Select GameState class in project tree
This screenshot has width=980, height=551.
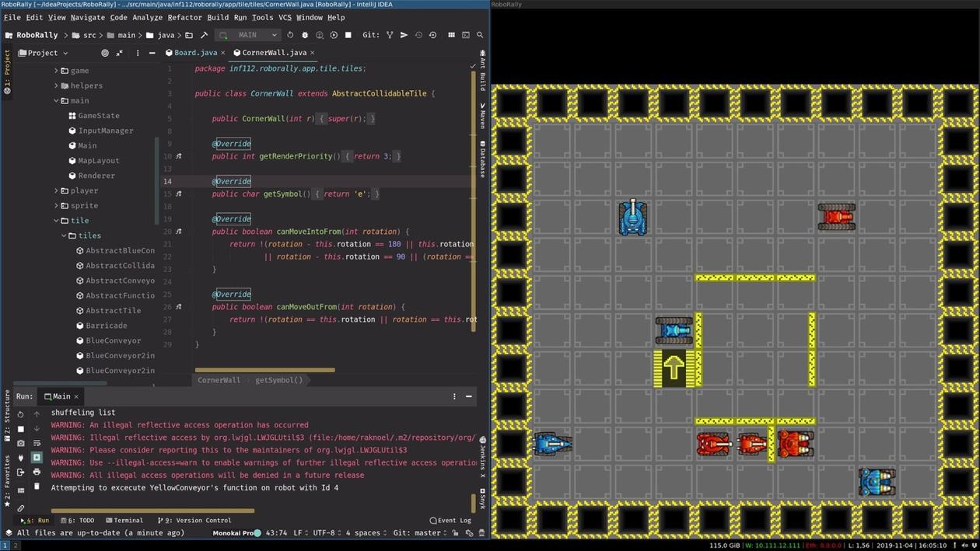[x=98, y=116]
